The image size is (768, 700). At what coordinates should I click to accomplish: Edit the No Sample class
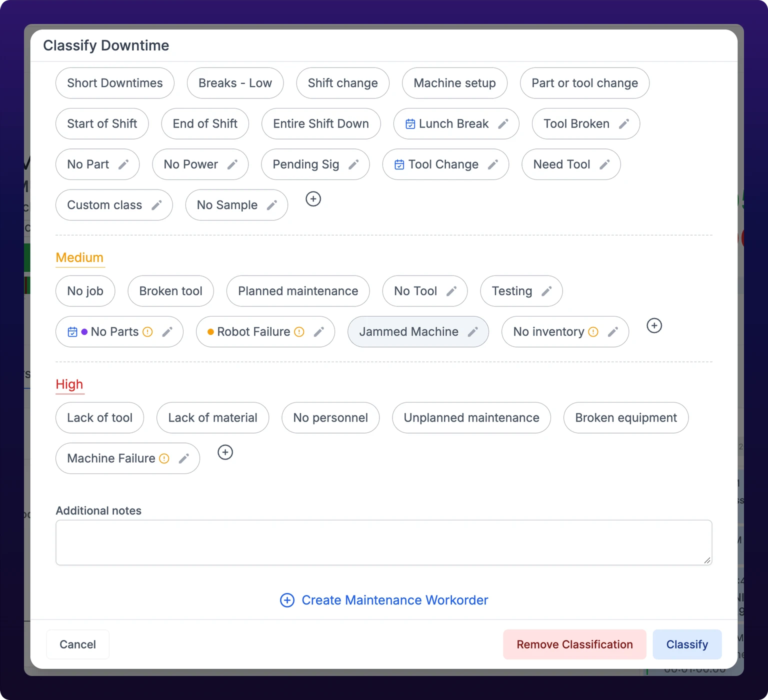(272, 205)
